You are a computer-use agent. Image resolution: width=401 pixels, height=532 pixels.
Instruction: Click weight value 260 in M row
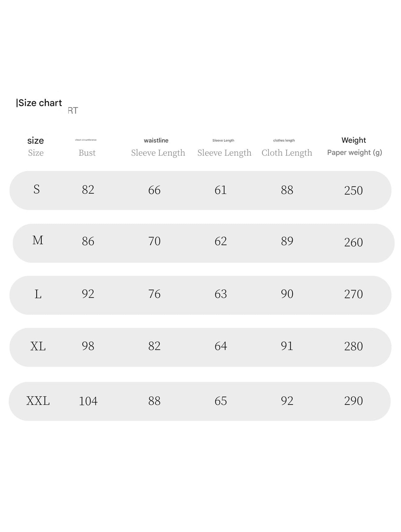click(x=353, y=242)
